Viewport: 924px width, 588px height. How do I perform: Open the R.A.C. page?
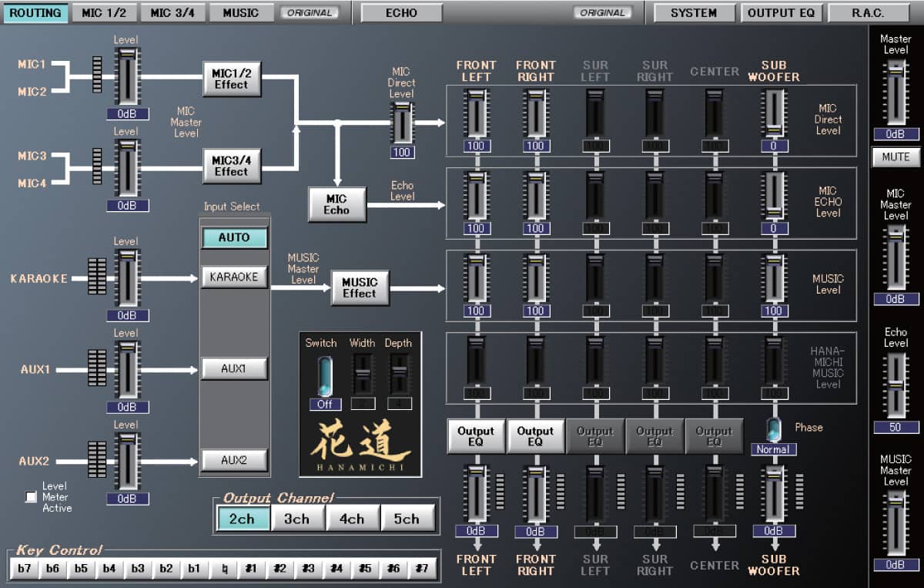tap(869, 12)
